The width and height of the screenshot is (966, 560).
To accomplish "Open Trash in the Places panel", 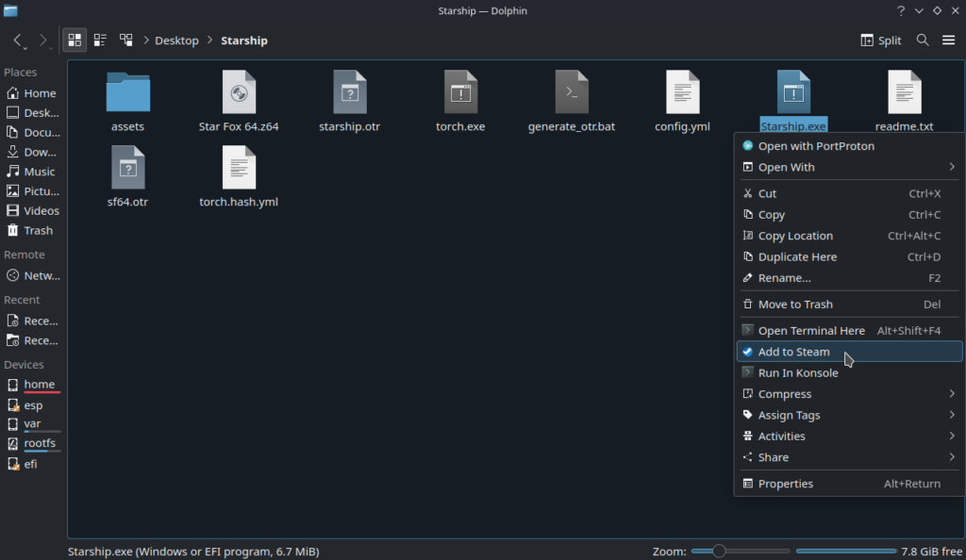I will click(38, 230).
